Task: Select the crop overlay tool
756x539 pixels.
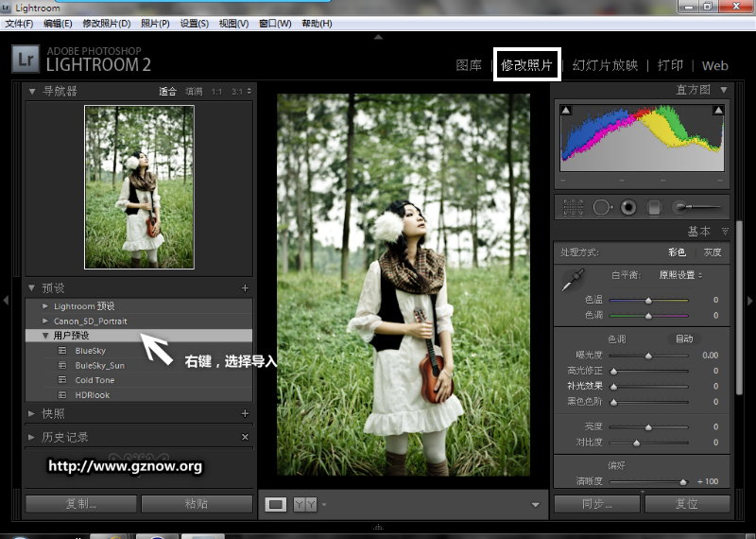Action: (x=573, y=206)
